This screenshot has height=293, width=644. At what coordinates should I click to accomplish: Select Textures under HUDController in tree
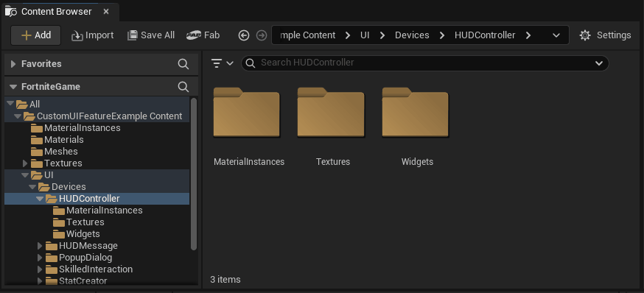pyautogui.click(x=97, y=222)
